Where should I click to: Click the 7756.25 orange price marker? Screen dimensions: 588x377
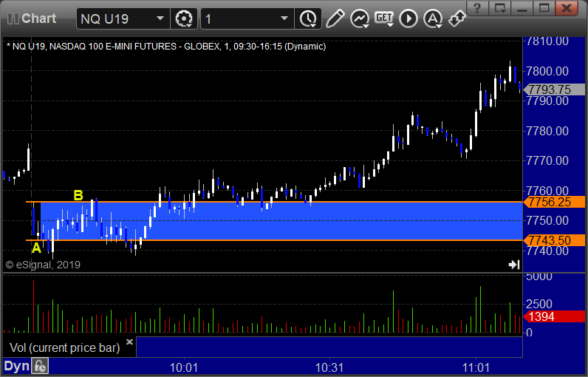tap(554, 202)
